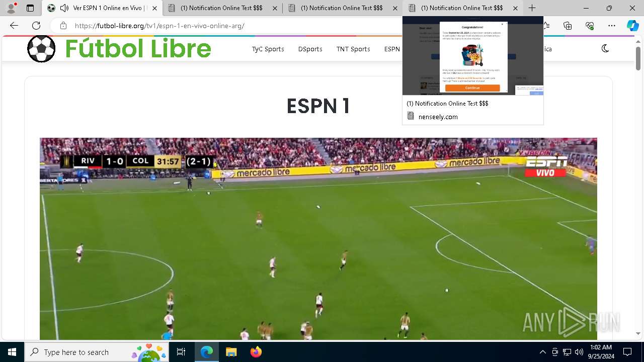
Task: Open Browser essentials heart icon
Action: (x=590, y=26)
